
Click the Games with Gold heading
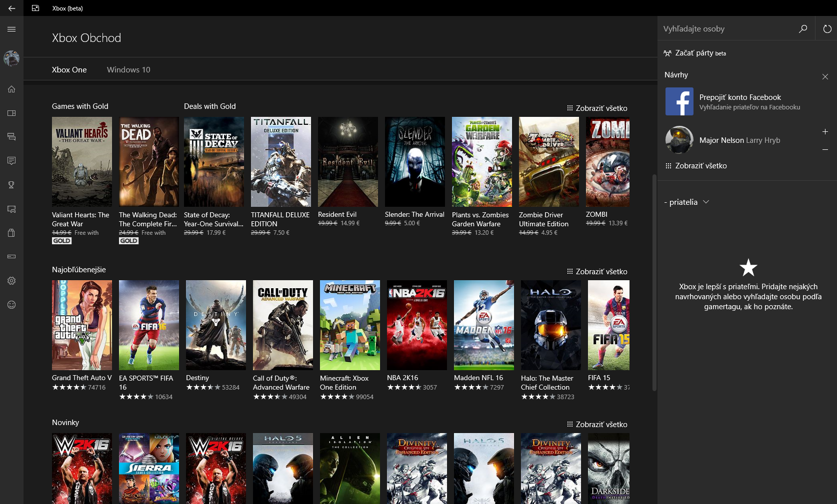click(80, 106)
